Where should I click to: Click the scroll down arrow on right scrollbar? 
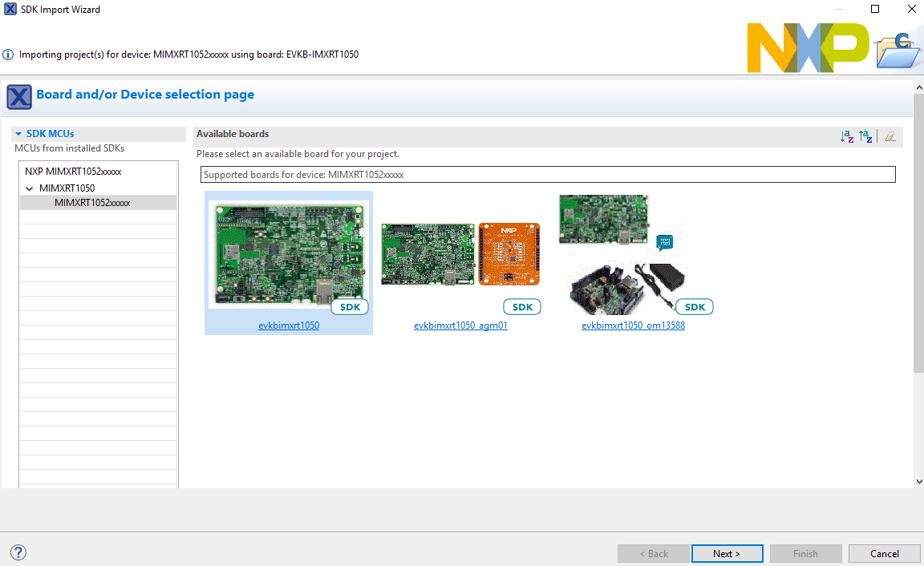(918, 481)
